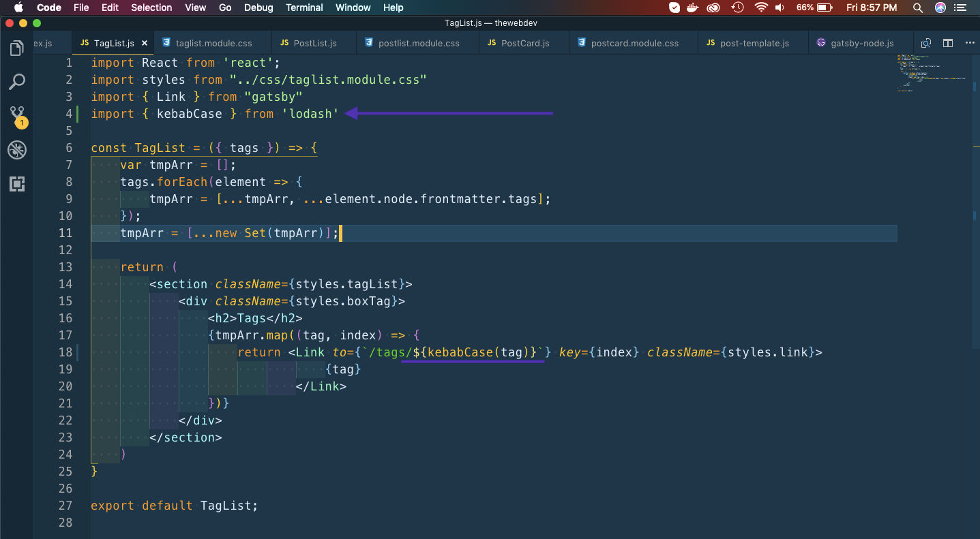Switch to the PostList.js tab

coord(314,43)
